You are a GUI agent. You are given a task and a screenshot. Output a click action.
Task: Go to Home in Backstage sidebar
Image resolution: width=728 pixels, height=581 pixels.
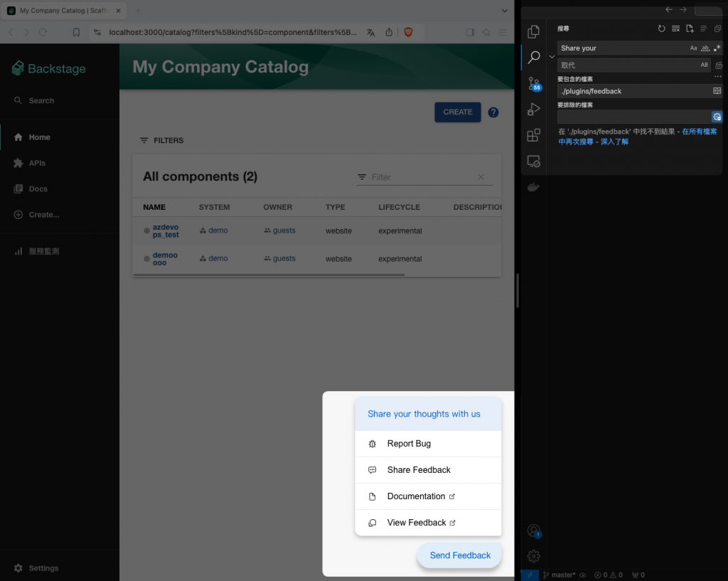point(60,137)
